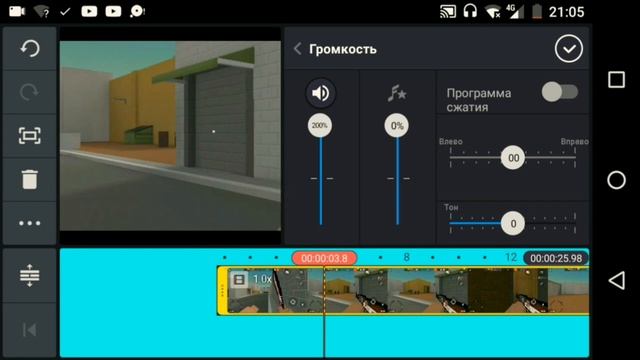
Task: Jump to start with skip-back icon
Action: (30, 330)
